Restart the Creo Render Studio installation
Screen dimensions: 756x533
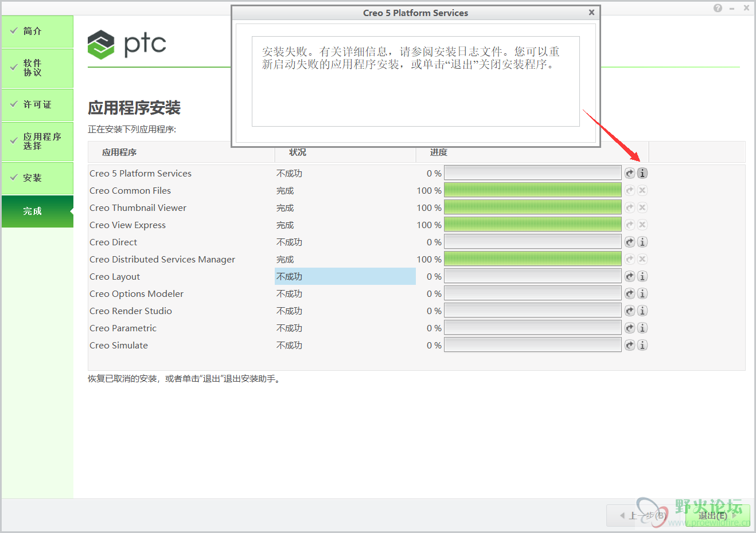click(x=630, y=311)
